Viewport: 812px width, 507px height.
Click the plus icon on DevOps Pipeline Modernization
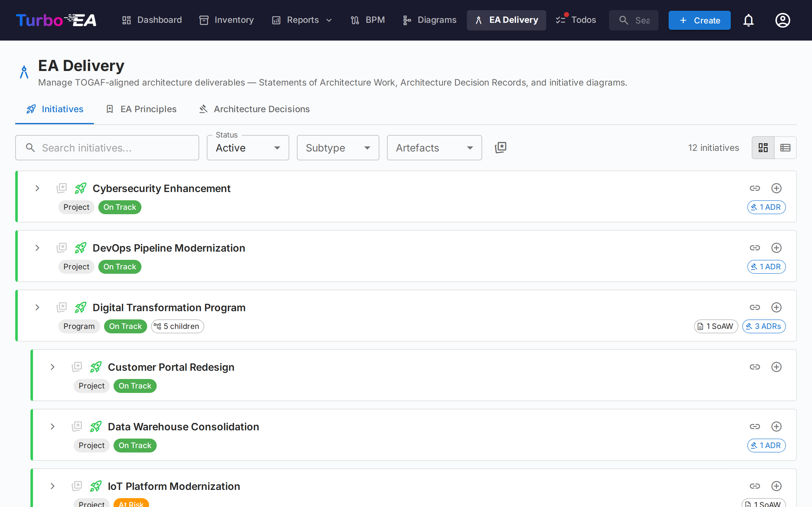776,248
